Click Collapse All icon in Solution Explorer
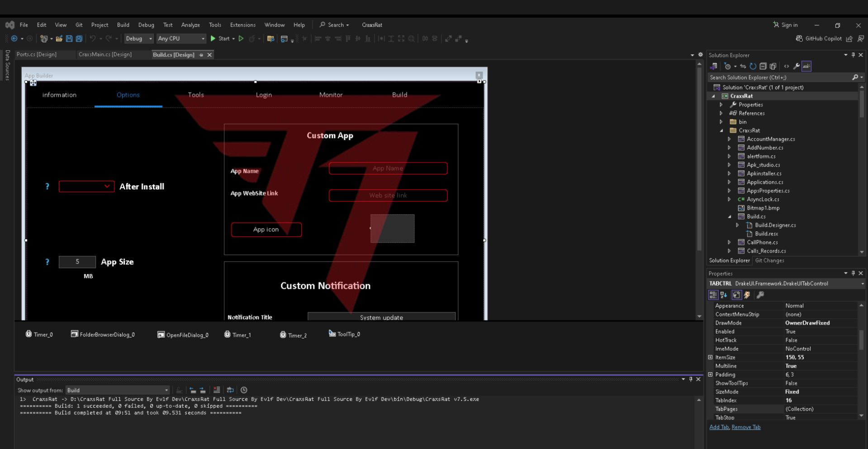The width and height of the screenshot is (868, 449). [763, 67]
